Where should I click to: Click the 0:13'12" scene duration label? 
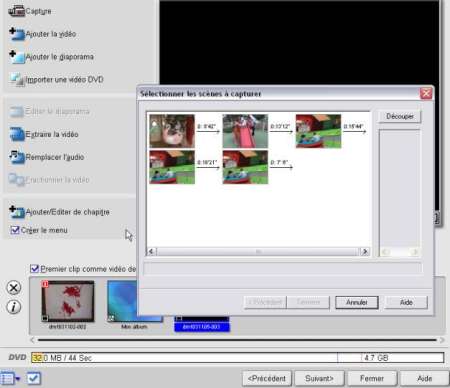pyautogui.click(x=280, y=126)
